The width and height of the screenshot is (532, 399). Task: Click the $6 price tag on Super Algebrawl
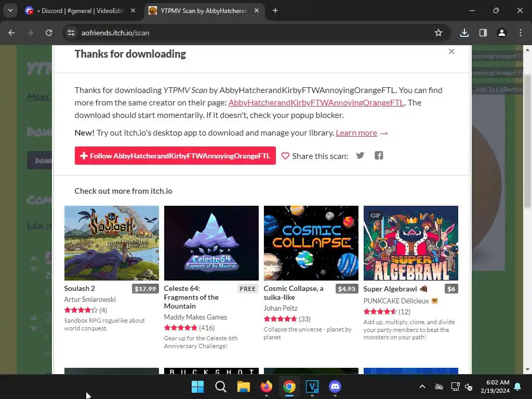451,289
